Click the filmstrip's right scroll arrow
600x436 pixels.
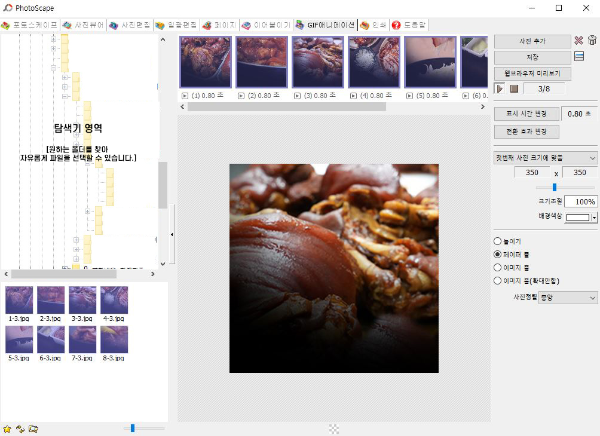483,107
